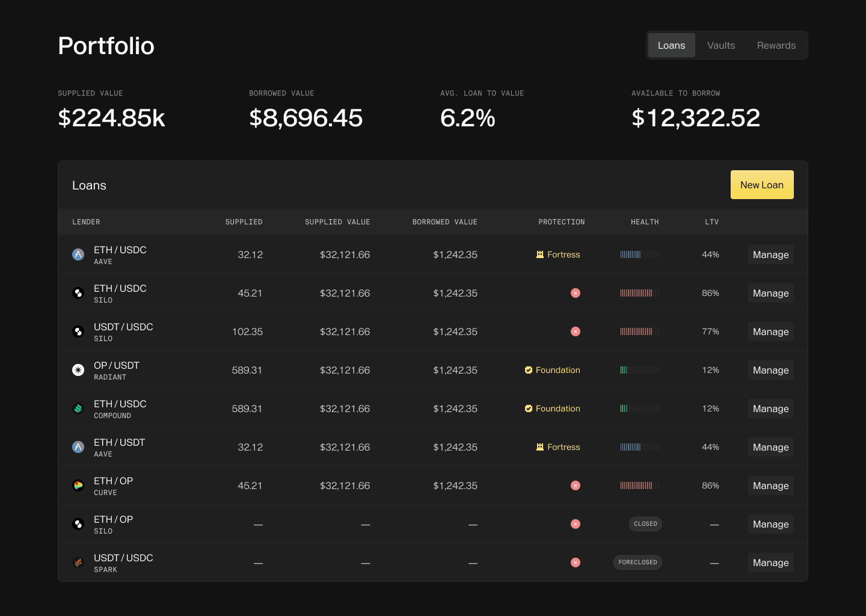
Task: Click the Spark icon beside USDT/USDC
Action: click(x=78, y=562)
